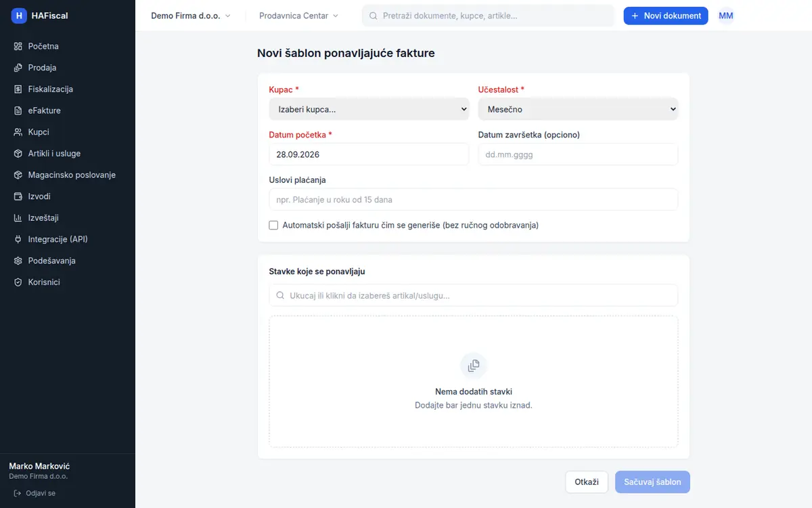This screenshot has height=508, width=812.
Task: Open the Učestalost frequency dropdown
Action: coord(578,109)
